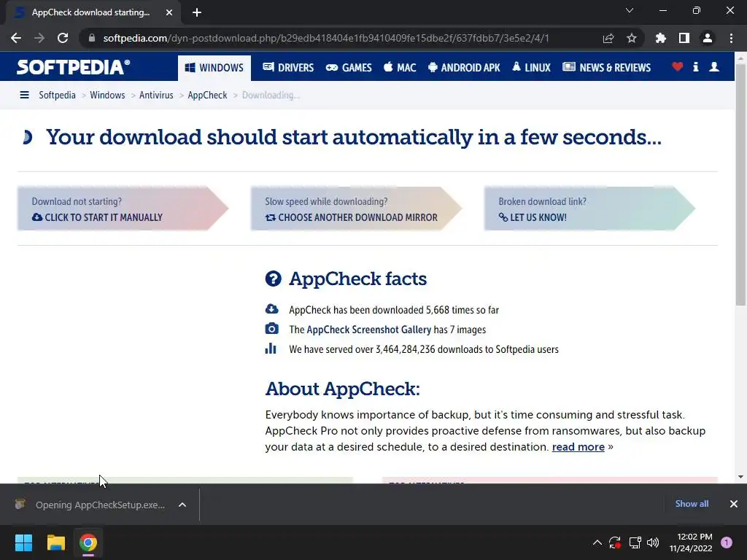Click Softpedia breadcrumb link
Image resolution: width=747 pixels, height=560 pixels.
(57, 96)
